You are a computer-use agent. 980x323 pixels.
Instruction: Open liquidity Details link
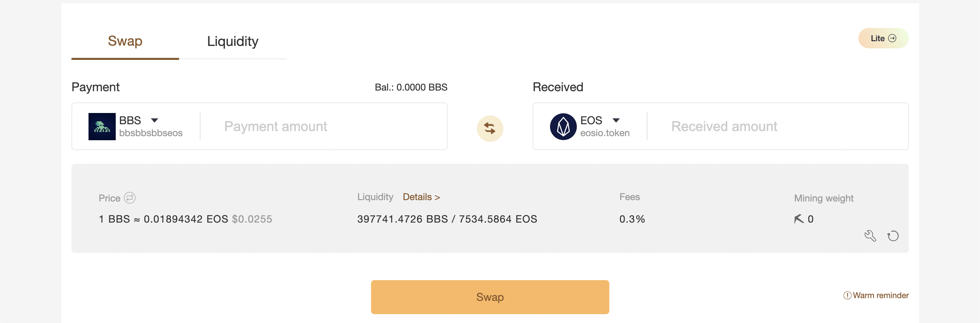(421, 197)
